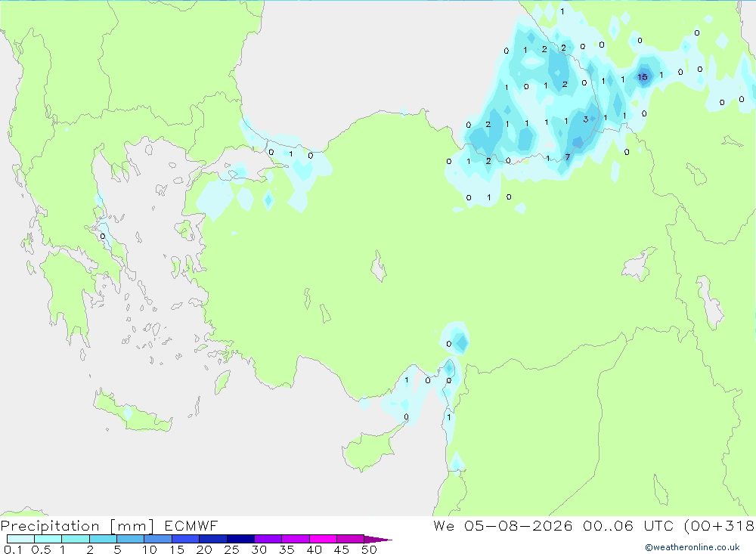Screen dimensions: 756x554
Task: Click the legend scale label '5'
Action: coord(117,549)
